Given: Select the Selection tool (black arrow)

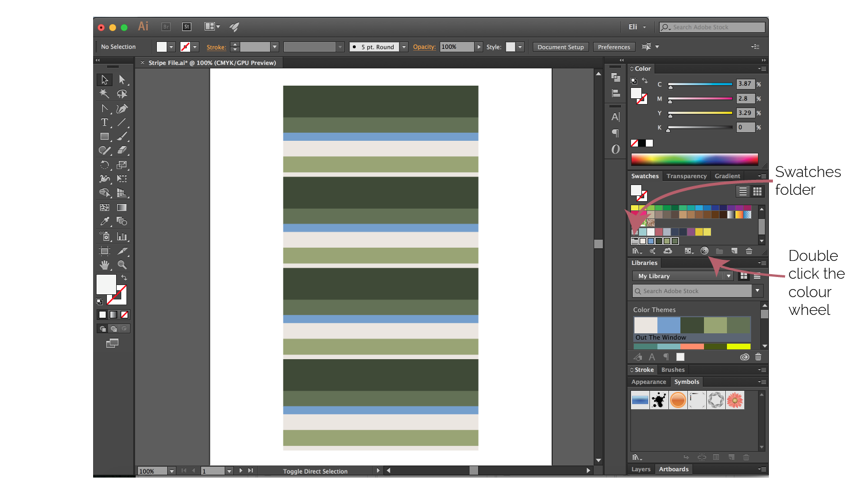Looking at the screenshot, I should coord(105,80).
